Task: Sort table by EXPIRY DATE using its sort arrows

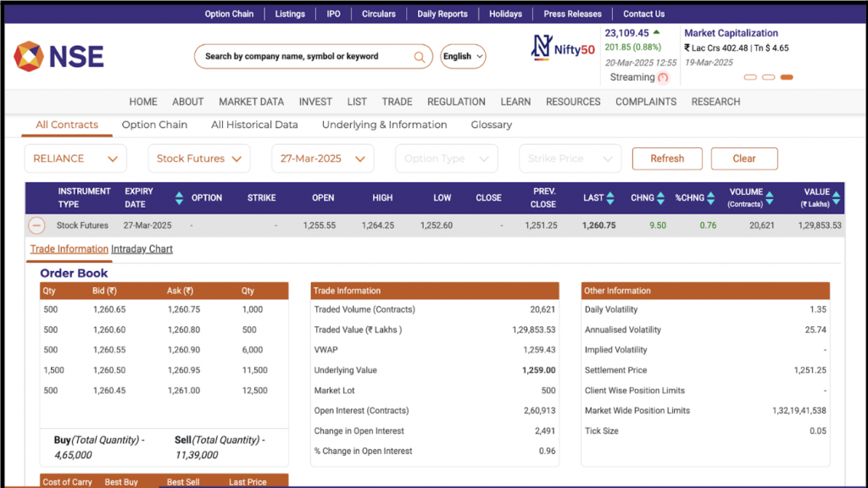Action: [x=178, y=197]
